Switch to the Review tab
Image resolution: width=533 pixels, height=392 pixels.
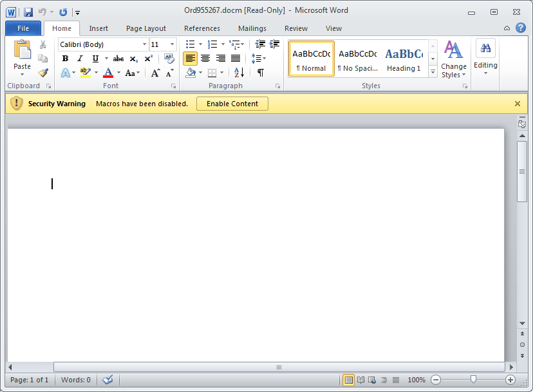tap(295, 28)
